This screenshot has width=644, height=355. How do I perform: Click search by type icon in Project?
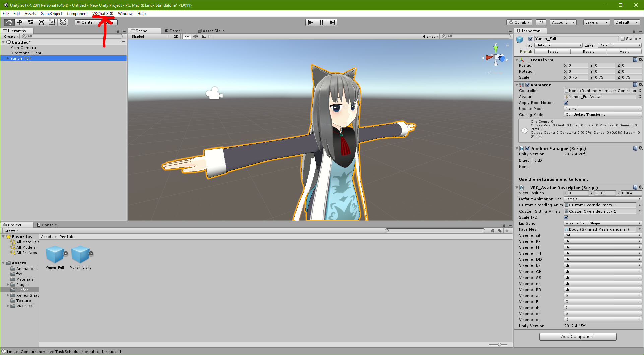[x=492, y=231]
